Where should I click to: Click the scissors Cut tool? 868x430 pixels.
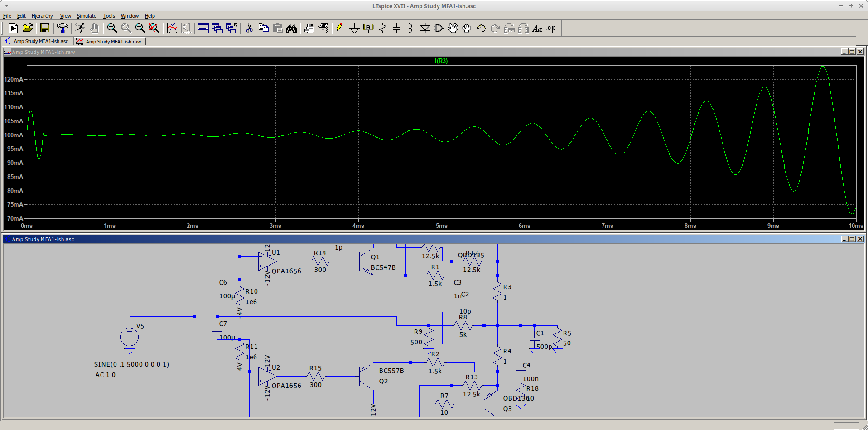pyautogui.click(x=249, y=29)
